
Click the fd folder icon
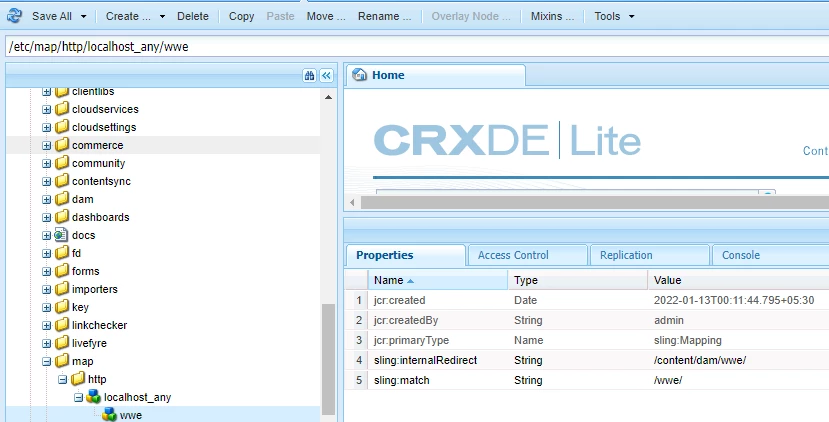coord(62,253)
